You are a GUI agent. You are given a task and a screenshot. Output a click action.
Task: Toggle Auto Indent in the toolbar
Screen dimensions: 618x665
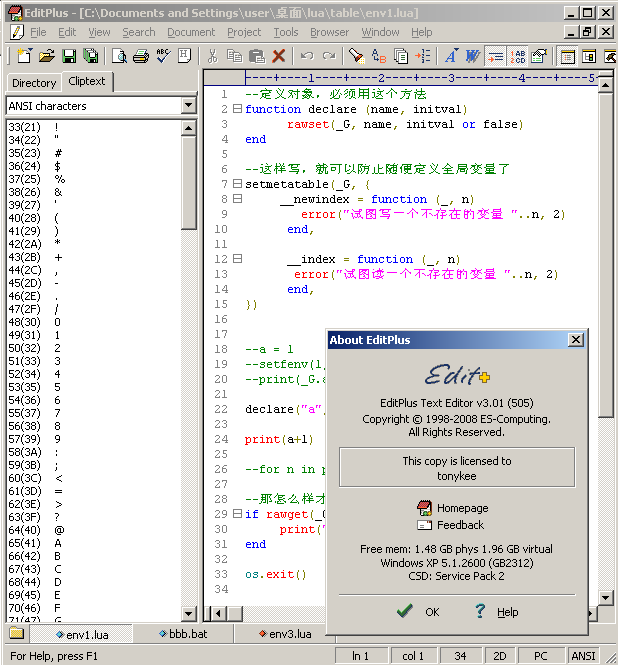point(495,56)
